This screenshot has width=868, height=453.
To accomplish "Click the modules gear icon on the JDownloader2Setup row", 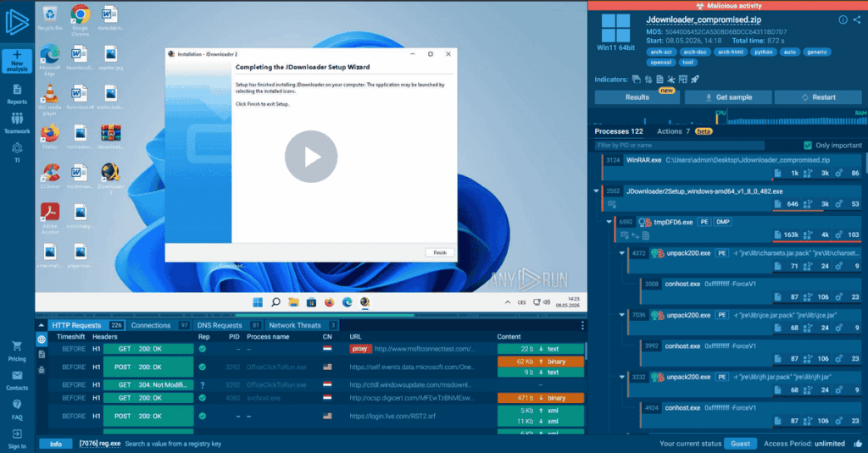I will pyautogui.click(x=838, y=204).
